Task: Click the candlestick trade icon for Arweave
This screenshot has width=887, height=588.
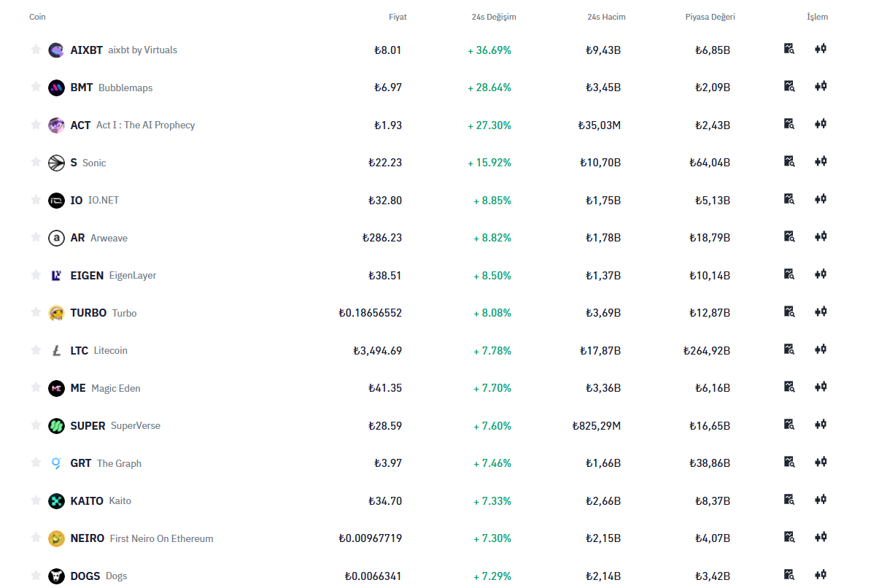Action: coord(821,236)
